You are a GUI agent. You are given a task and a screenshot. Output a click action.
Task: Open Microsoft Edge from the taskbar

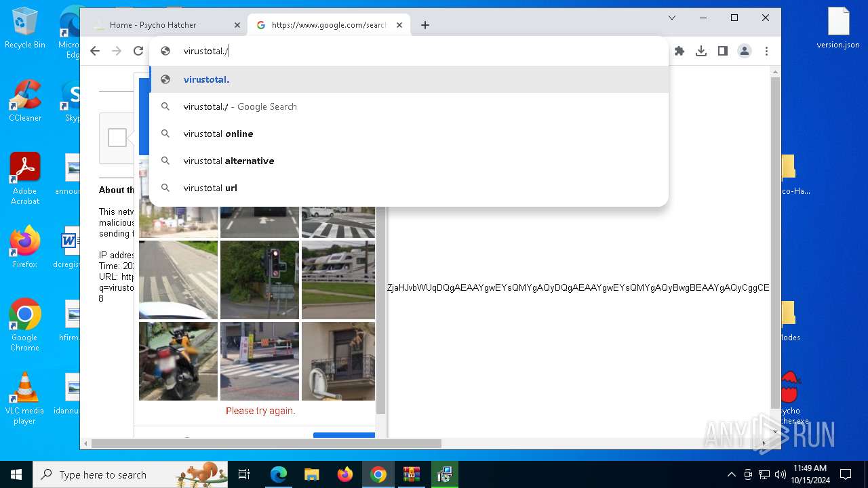[279, 474]
